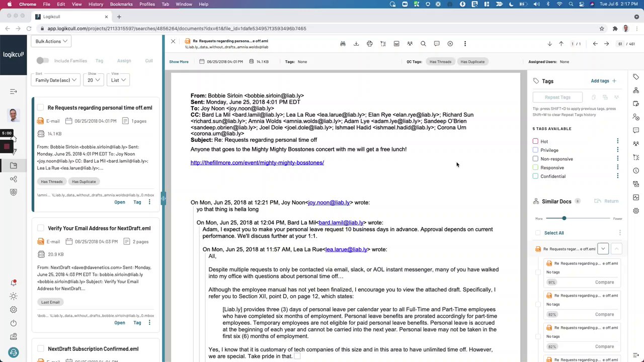Viewport: 644px width, 362px height.
Task: Click the search magnifier in document toolbar
Action: point(423,44)
